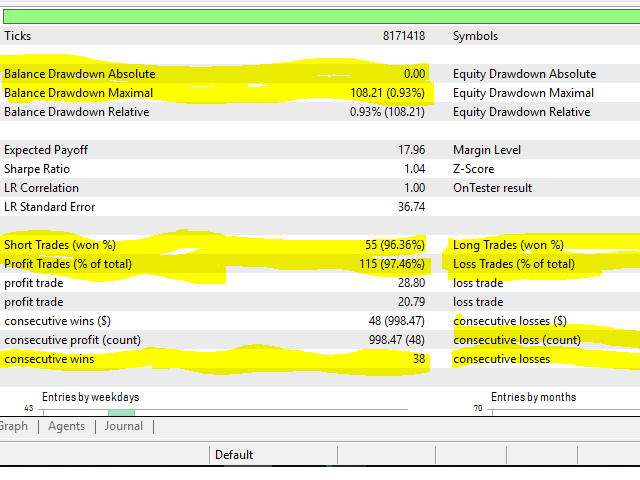Select Expected Payoff value 17.96
640x480 pixels.
pyautogui.click(x=412, y=150)
